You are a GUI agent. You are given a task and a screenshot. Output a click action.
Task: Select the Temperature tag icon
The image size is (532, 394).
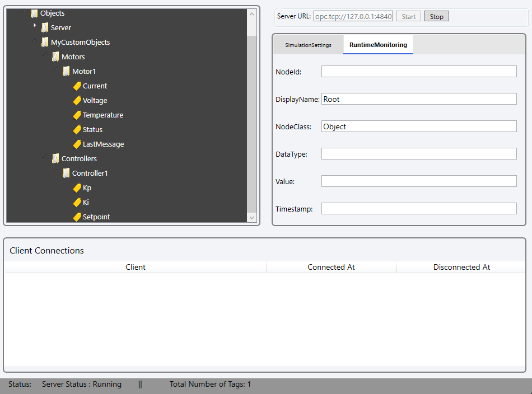click(77, 115)
